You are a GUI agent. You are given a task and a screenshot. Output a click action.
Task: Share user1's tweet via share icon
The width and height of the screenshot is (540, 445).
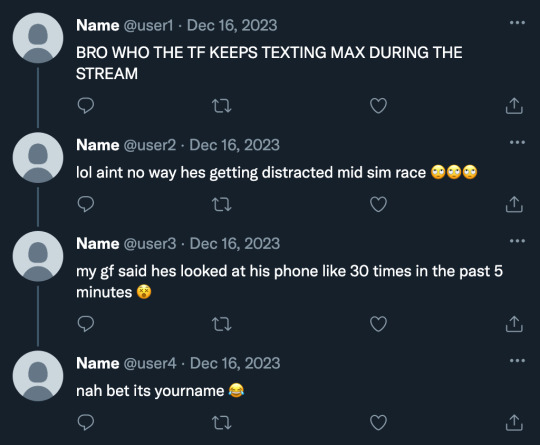coord(514,105)
